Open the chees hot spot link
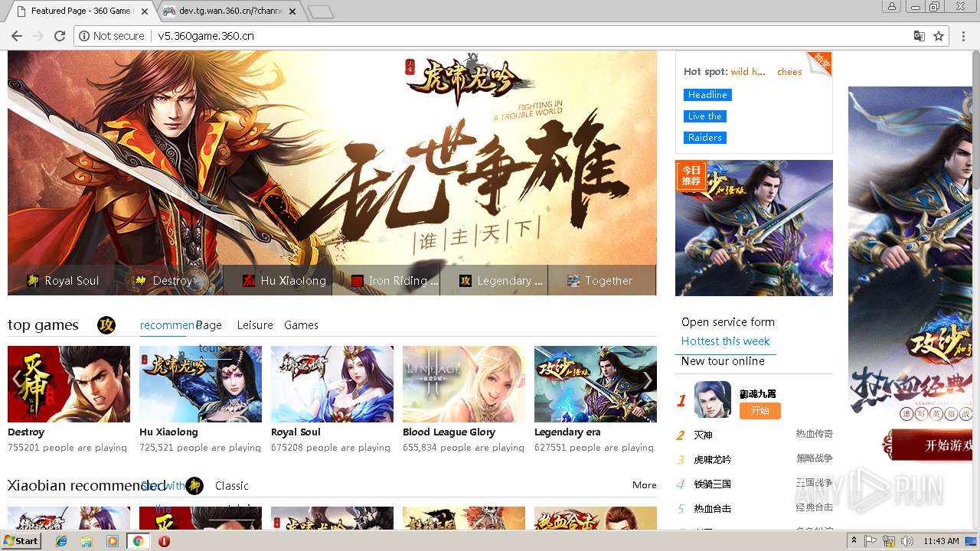The width and height of the screenshot is (980, 551). pyautogui.click(x=789, y=72)
